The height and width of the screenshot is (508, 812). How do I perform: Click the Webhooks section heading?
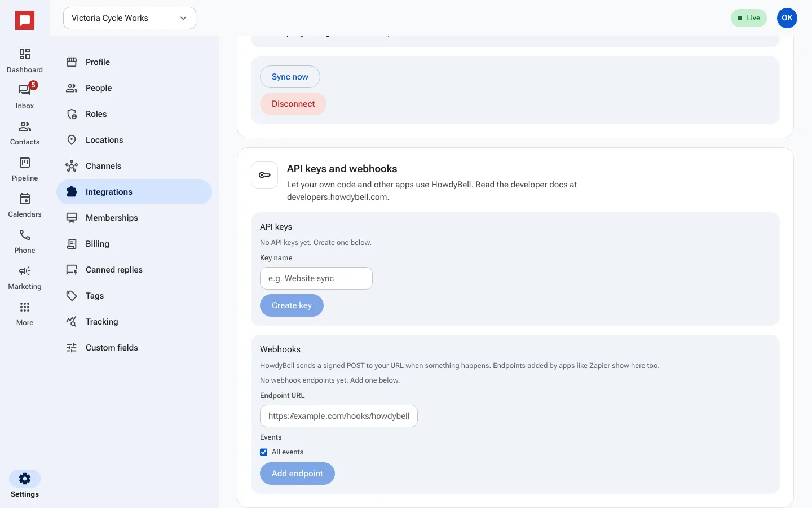point(280,349)
